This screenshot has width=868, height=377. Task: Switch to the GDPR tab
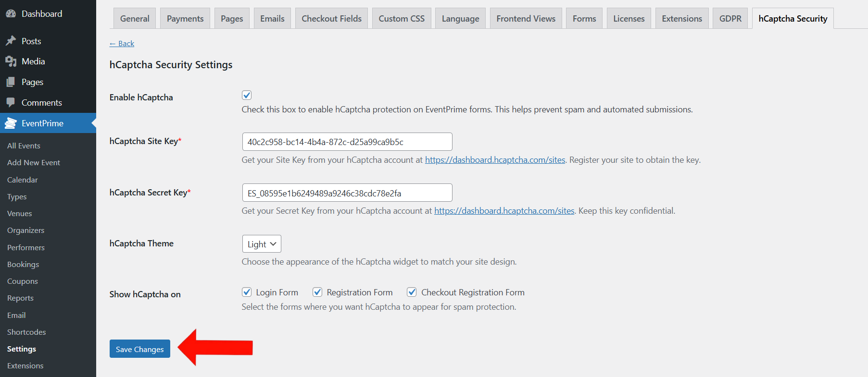click(x=730, y=19)
